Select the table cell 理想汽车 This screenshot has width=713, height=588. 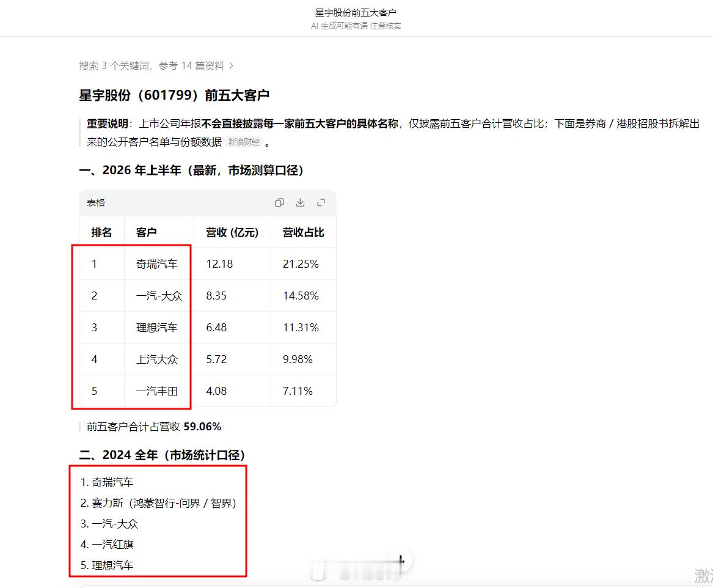click(157, 328)
